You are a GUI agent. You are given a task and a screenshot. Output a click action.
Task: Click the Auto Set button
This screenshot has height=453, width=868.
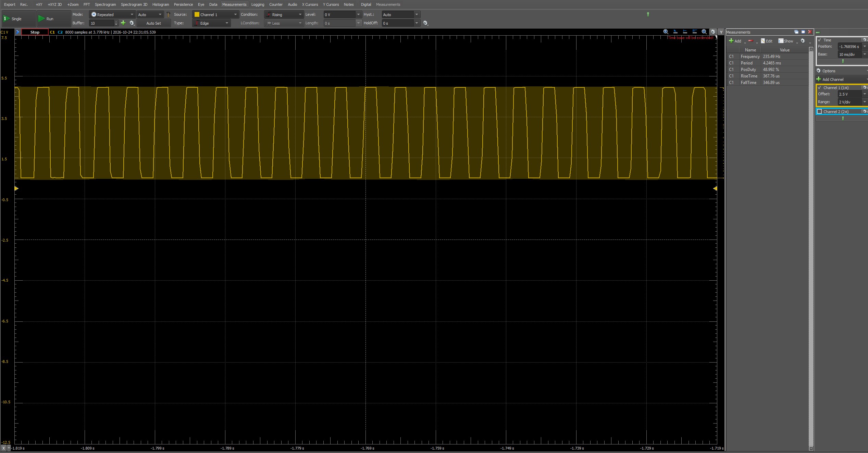(153, 23)
